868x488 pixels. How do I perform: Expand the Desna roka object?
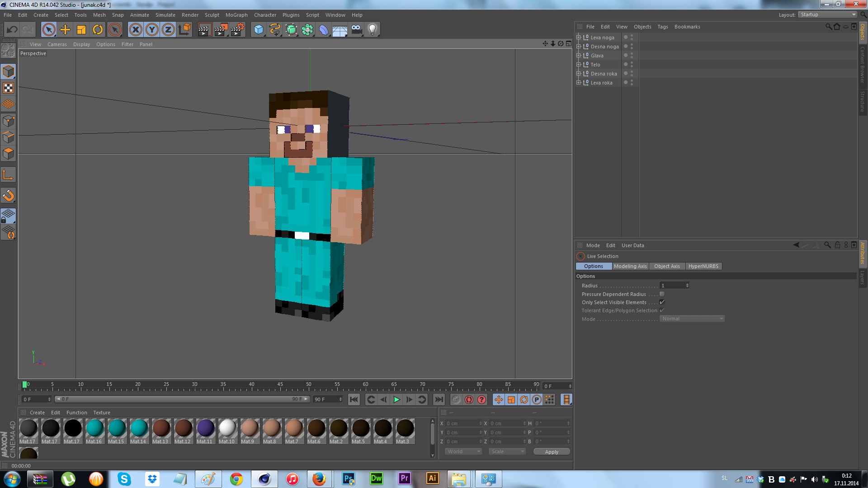pos(578,74)
